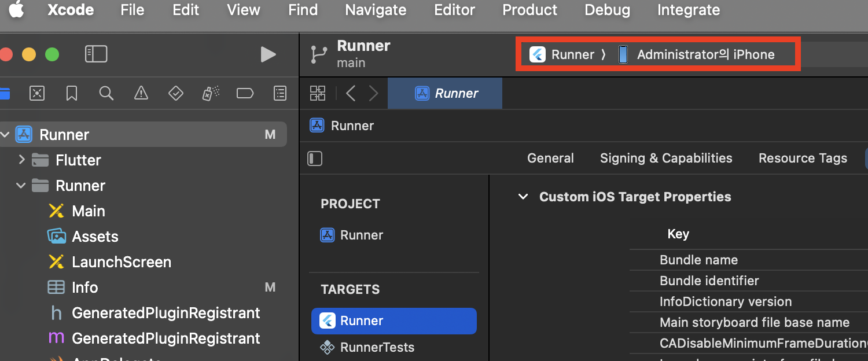The height and width of the screenshot is (361, 868).
Task: Select the Runner scheme in toolbar
Action: (562, 54)
